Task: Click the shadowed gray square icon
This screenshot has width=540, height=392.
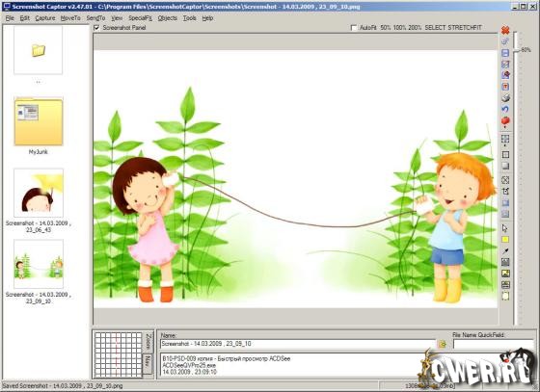Action: (505, 166)
